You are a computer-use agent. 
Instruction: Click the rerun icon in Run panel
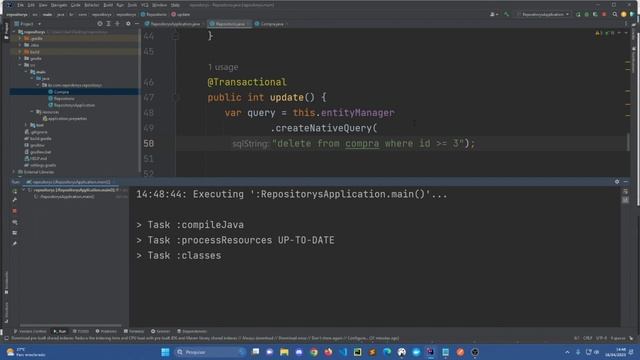15,191
